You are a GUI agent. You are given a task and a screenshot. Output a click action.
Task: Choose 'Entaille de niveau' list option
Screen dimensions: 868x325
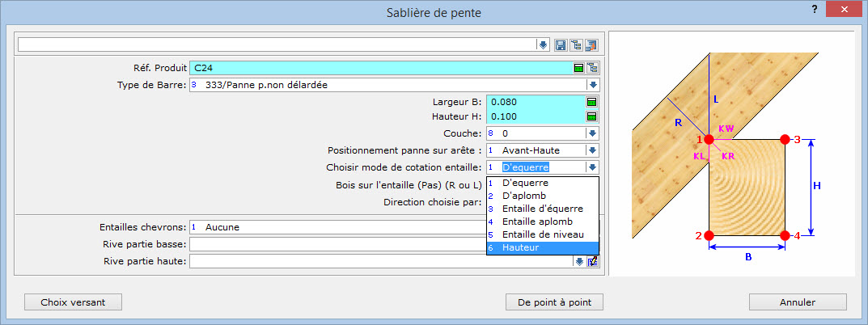coord(542,234)
